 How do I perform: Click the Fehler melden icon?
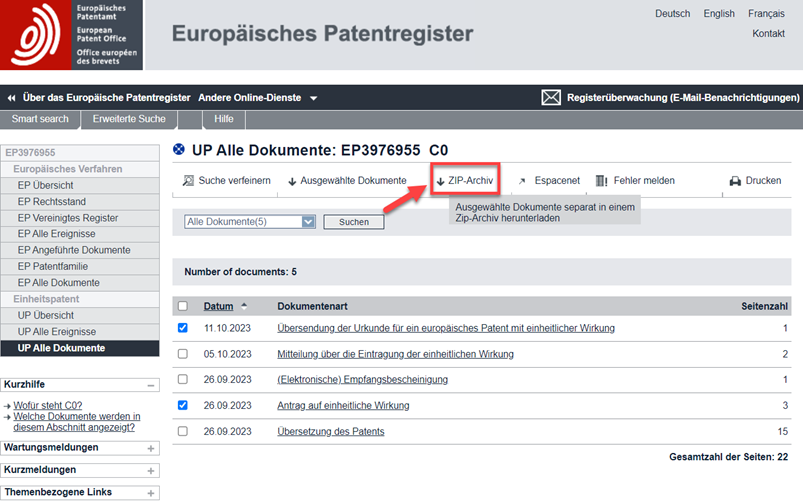pos(601,181)
